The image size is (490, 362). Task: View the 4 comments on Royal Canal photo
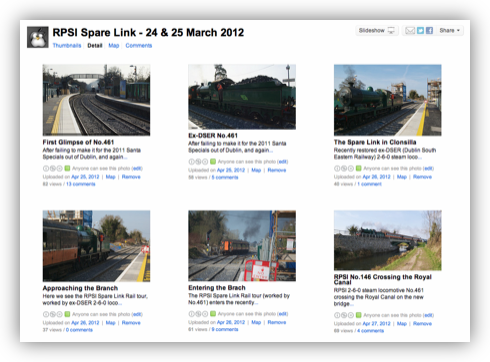coord(371,331)
